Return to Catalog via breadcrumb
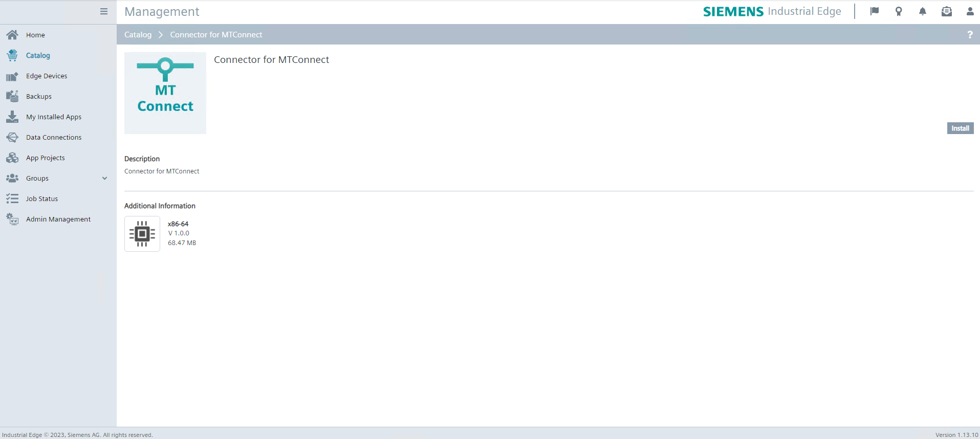The width and height of the screenshot is (980, 439). click(x=138, y=34)
